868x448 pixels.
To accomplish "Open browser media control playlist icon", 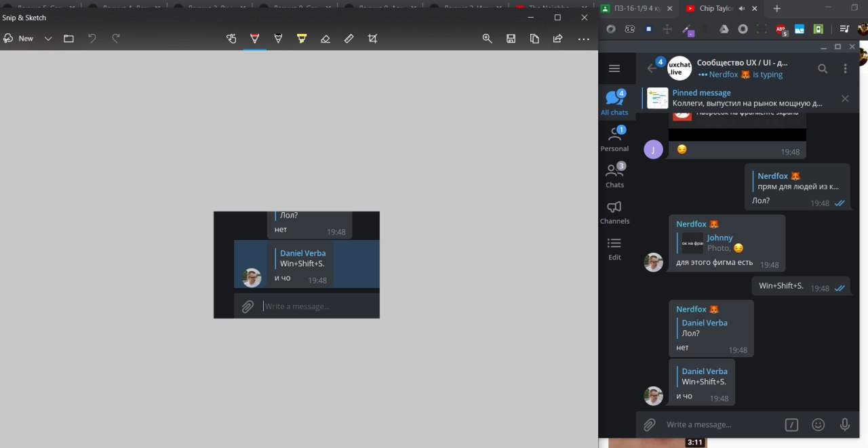I will tap(844, 29).
